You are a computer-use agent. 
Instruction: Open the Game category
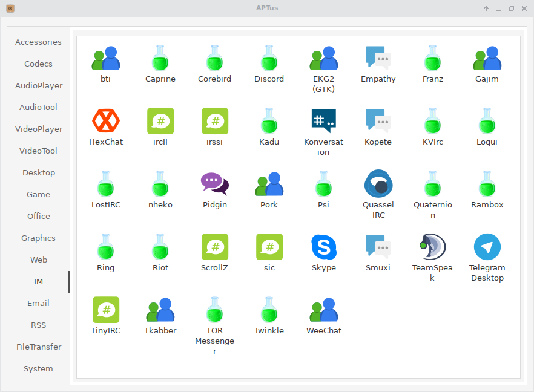tap(38, 194)
